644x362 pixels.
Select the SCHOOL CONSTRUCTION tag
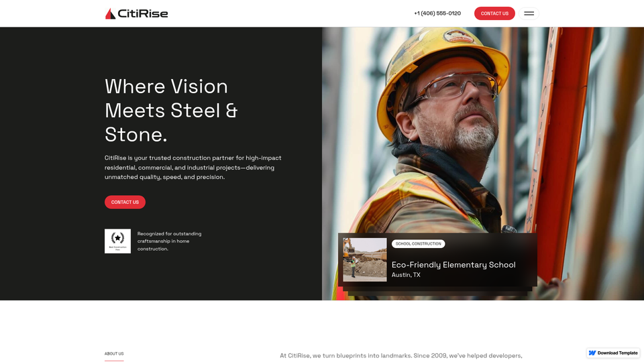click(418, 244)
